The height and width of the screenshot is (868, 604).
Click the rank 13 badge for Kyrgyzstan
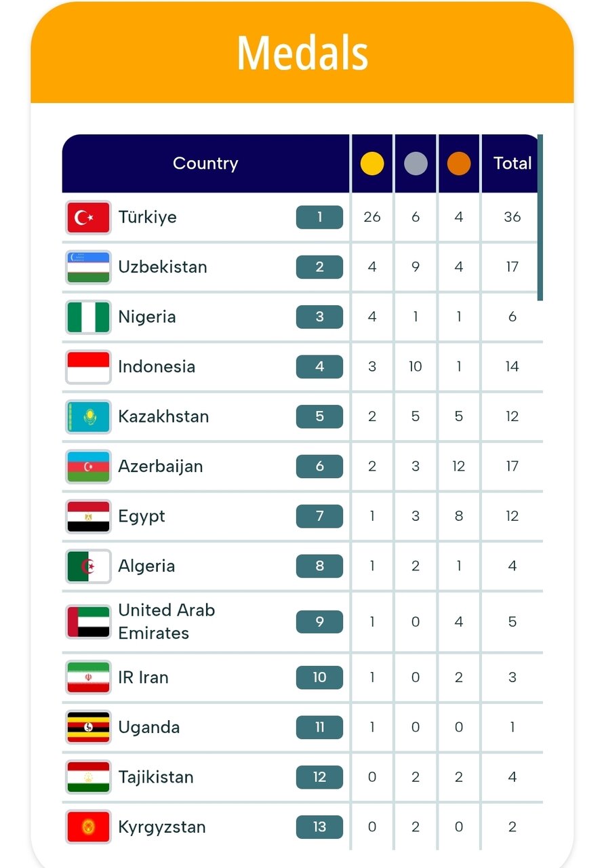coord(319,827)
